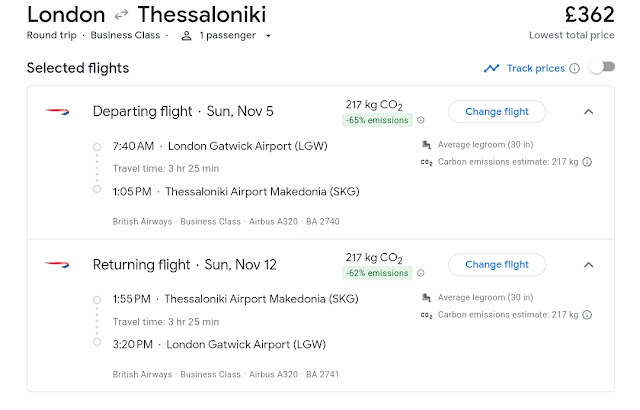
Task: Click the Track prices chart icon
Action: [491, 68]
